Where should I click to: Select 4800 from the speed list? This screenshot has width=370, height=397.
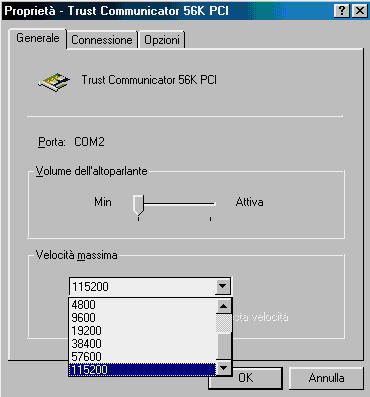point(143,305)
